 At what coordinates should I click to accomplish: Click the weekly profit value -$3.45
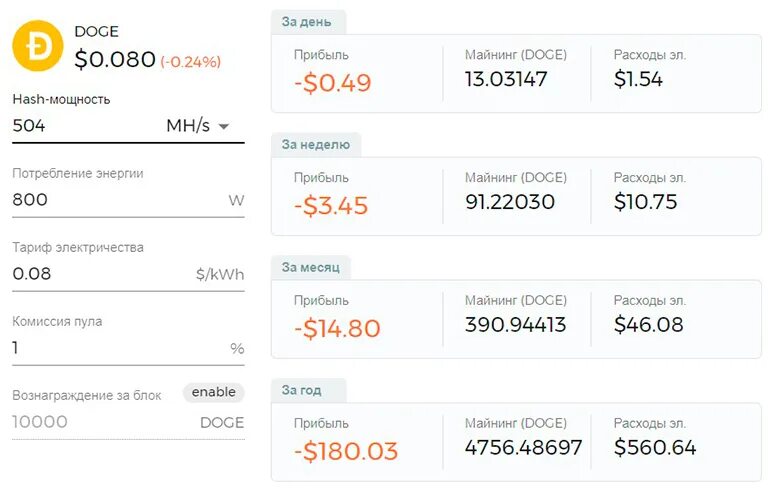pos(331,206)
